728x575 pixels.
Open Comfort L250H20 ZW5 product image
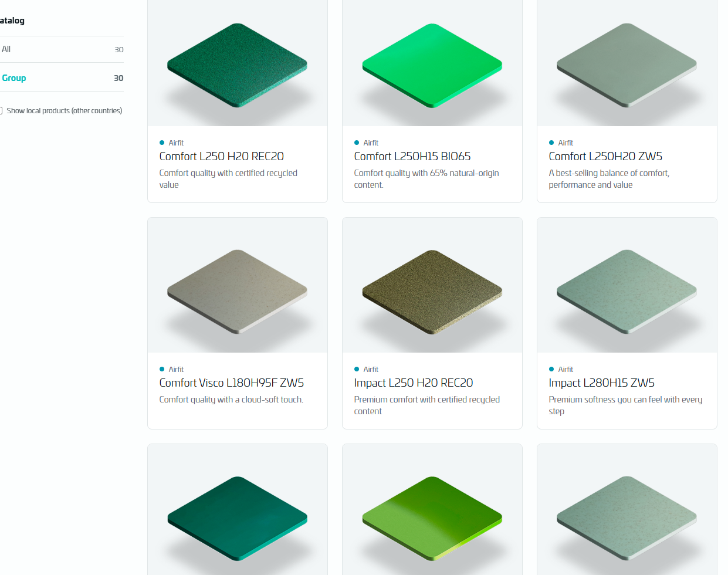click(627, 63)
